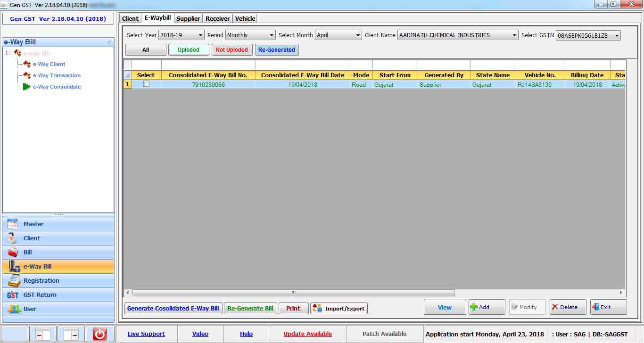Open the GST Return section icon

click(13, 295)
